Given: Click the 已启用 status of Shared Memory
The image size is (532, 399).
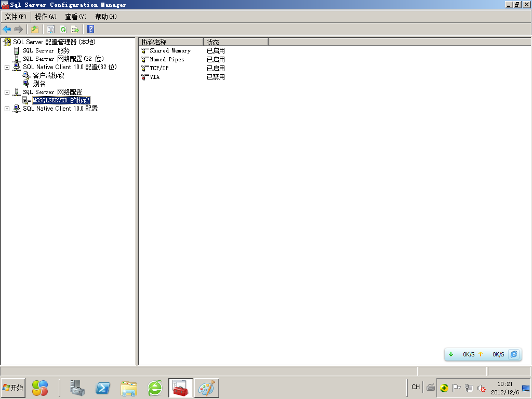Looking at the screenshot, I should pos(216,50).
